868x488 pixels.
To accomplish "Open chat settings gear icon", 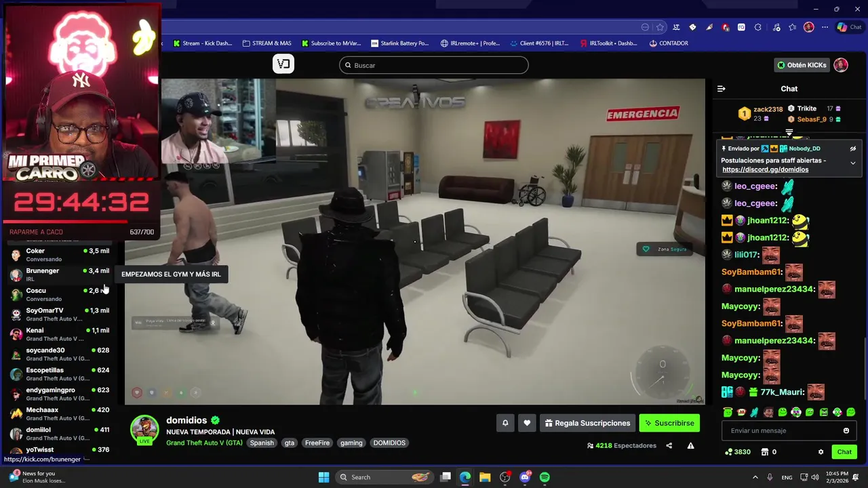I will click(821, 452).
